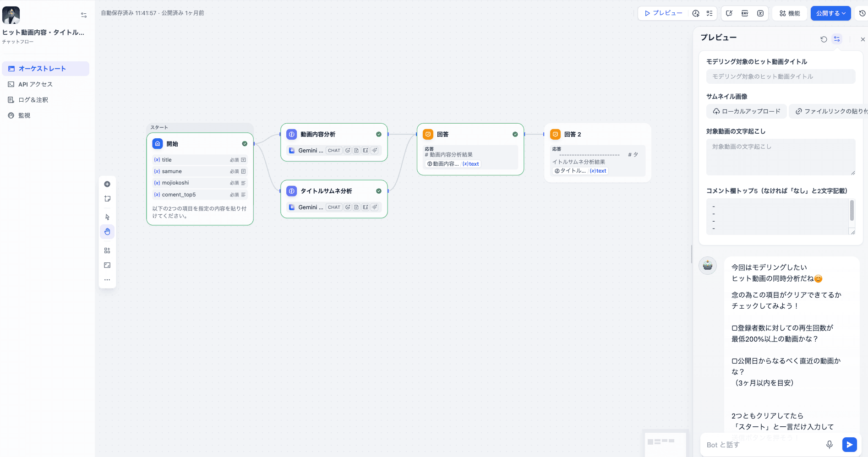Toggle the hand pan mode tool
This screenshot has height=457, width=868.
point(107,232)
